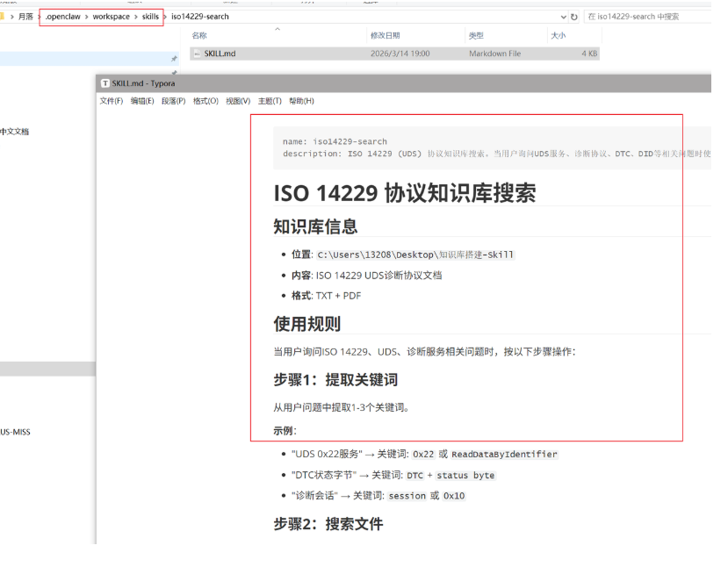The width and height of the screenshot is (728, 567).
Task: Select 中文文档 in the Explorer sidebar
Action: coord(14,132)
